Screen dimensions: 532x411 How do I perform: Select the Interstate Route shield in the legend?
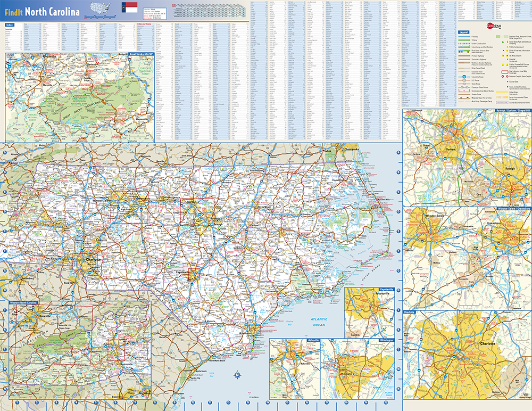tap(464, 77)
